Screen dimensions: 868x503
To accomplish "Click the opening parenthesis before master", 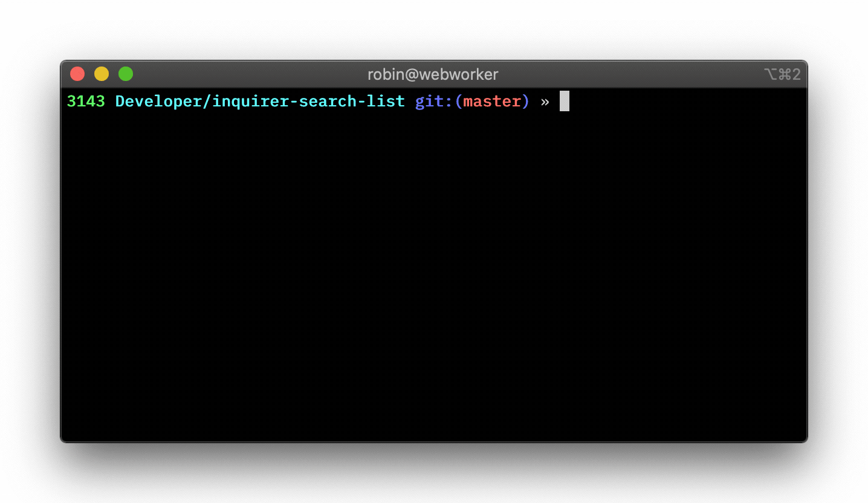I will pyautogui.click(x=458, y=102).
